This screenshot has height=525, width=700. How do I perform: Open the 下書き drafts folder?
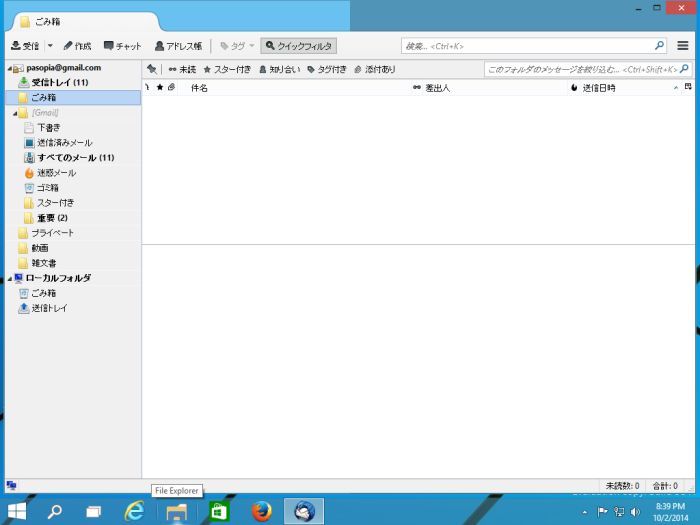(x=49, y=128)
